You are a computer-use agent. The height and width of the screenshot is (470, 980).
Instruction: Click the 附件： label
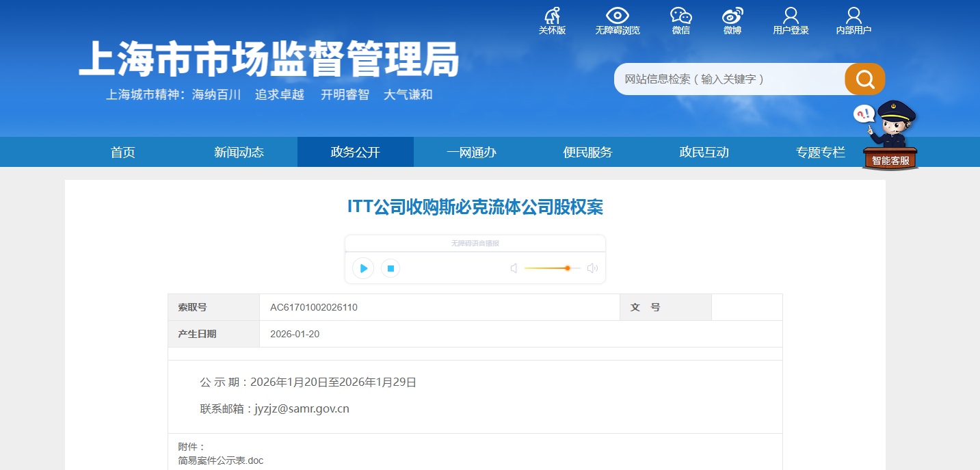pos(192,447)
